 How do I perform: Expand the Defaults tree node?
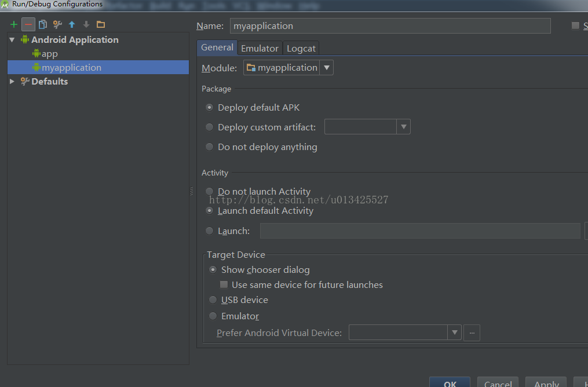(x=12, y=81)
